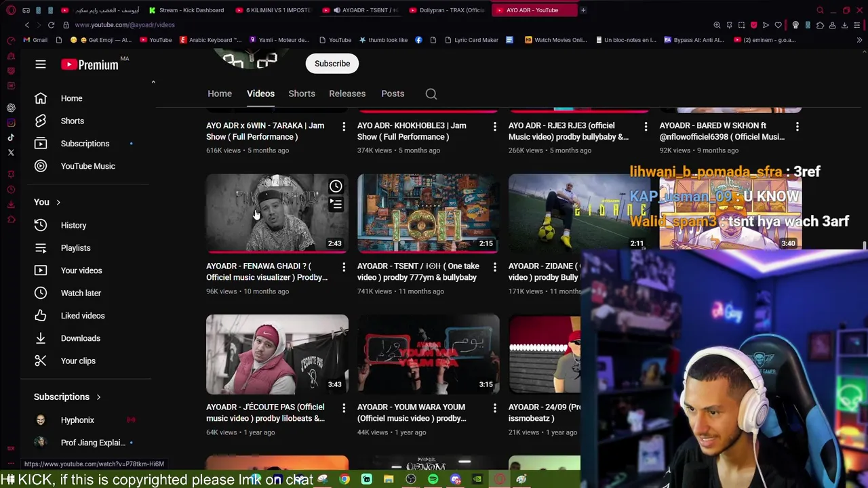Switch to Stream - Kick Dashboard browser tab
868x488 pixels.
(x=187, y=10)
